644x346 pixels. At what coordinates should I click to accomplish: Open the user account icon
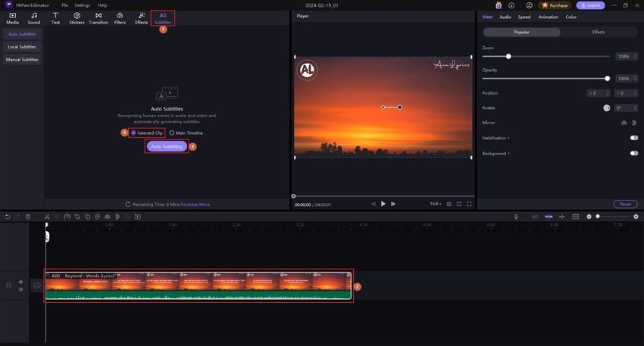coord(530,5)
